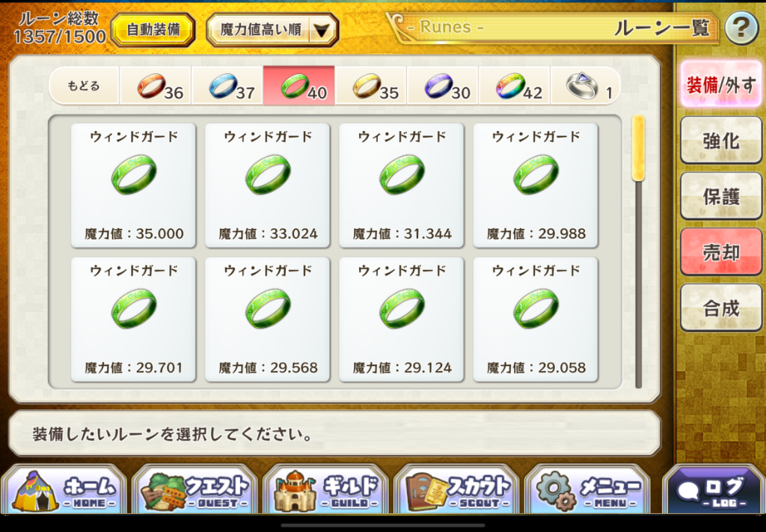This screenshot has width=766, height=532.
Task: Open the クエスト quest tab
Action: tap(195, 490)
